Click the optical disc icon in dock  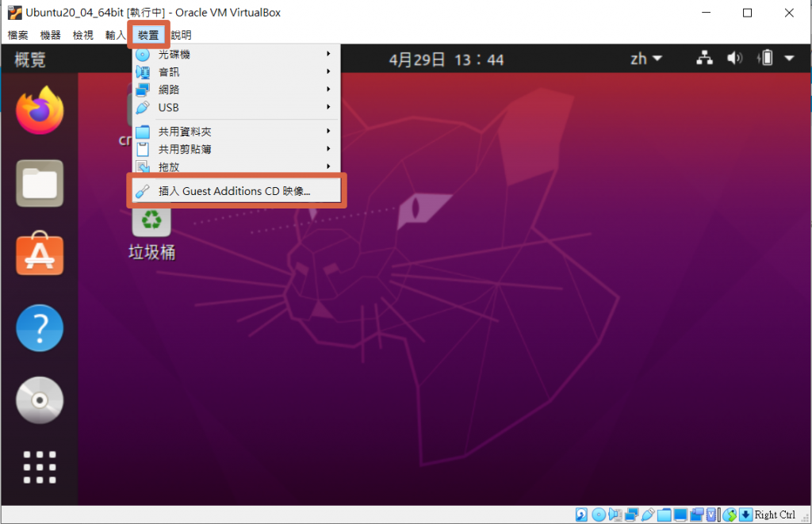pos(40,400)
